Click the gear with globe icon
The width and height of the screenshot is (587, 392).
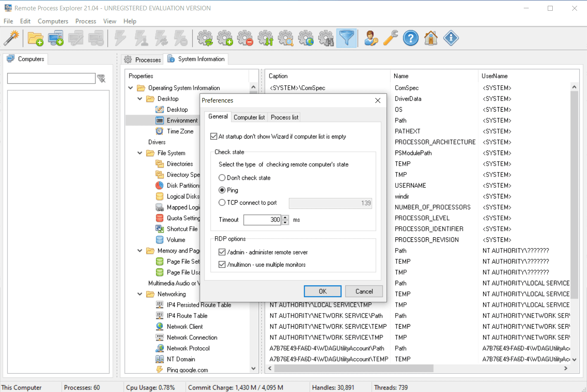click(306, 38)
